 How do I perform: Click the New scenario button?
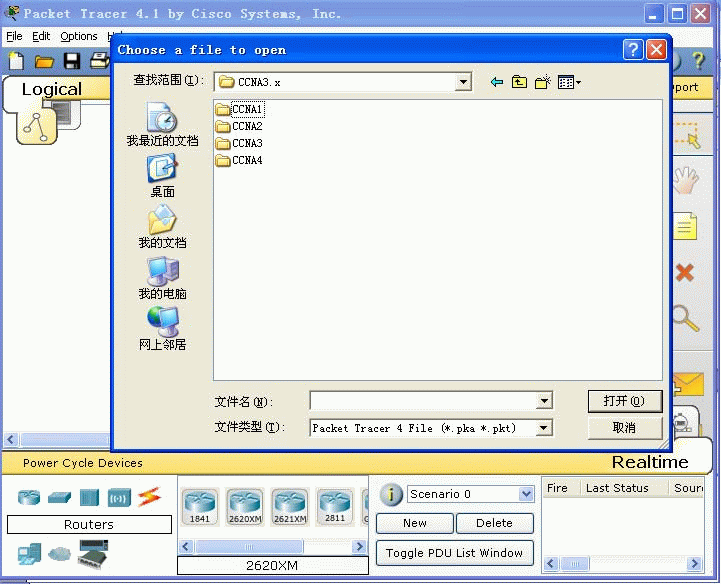(415, 523)
